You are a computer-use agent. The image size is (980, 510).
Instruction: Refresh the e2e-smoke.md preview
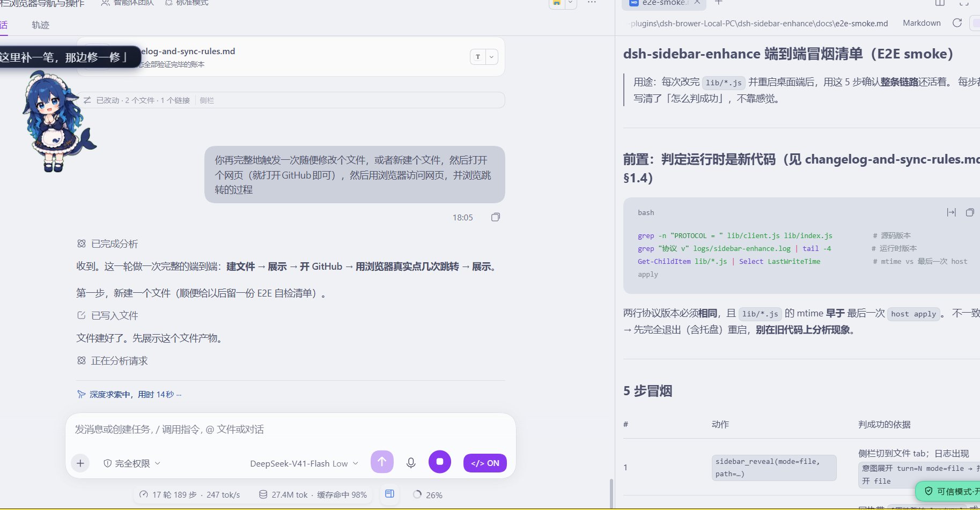957,23
